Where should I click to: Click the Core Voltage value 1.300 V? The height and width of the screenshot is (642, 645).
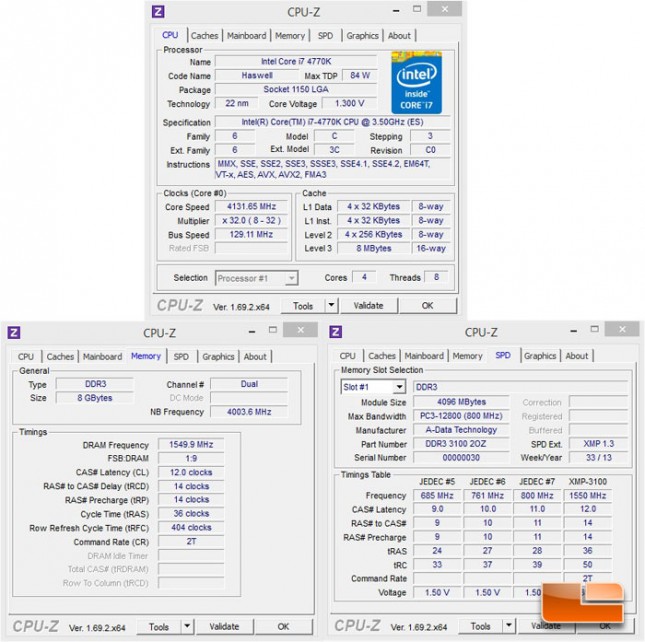pyautogui.click(x=349, y=103)
